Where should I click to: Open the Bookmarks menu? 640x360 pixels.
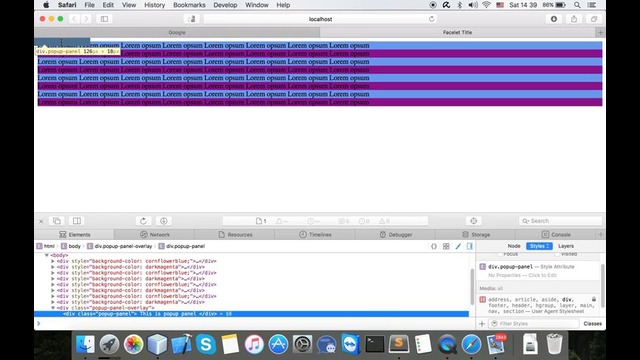pyautogui.click(x=189, y=5)
